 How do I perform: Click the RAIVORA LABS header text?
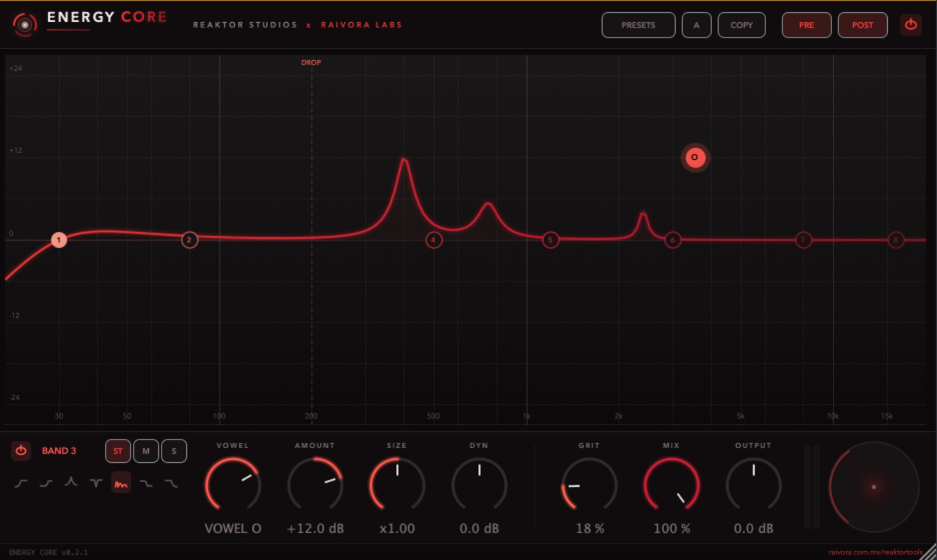pos(361,25)
